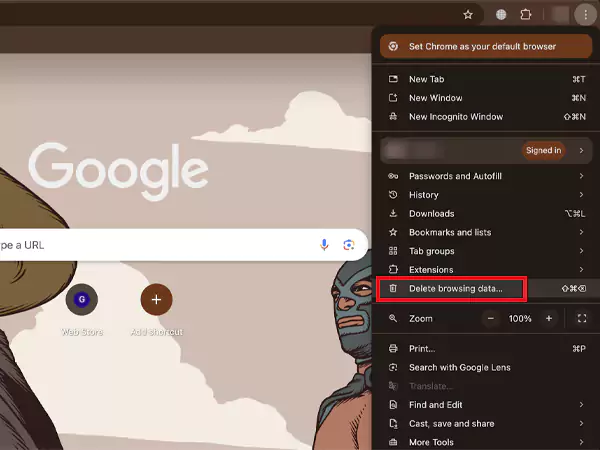Click the star icon beside Bookmarks and lists
Viewport: 600px width, 450px height.
coord(393,232)
